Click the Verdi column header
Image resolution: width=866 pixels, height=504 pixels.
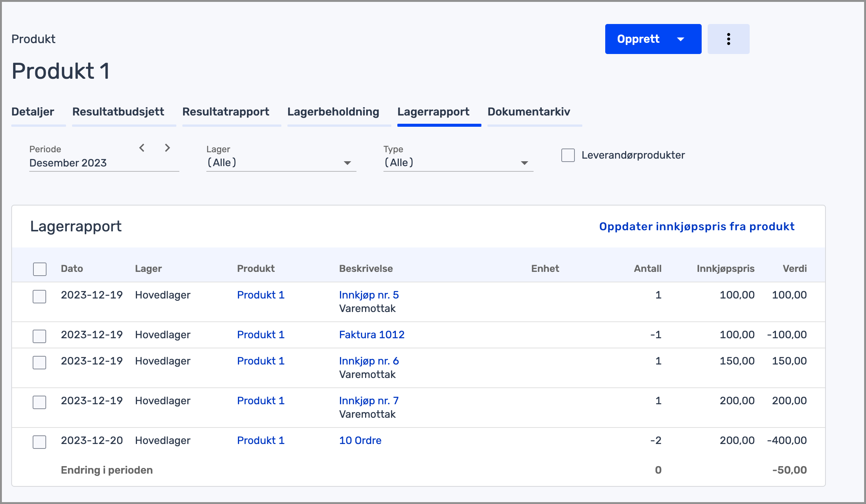point(795,268)
